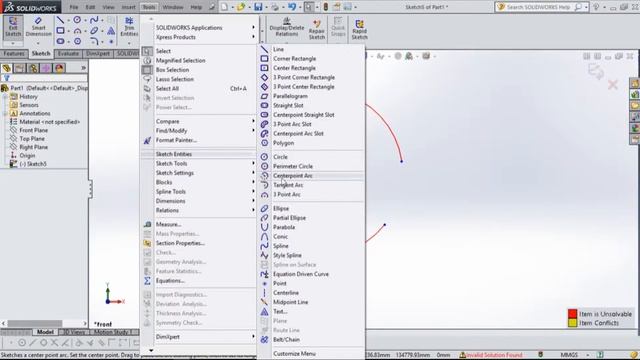This screenshot has width=640, height=360.
Task: Choose the Ellipse icon
Action: click(264, 208)
